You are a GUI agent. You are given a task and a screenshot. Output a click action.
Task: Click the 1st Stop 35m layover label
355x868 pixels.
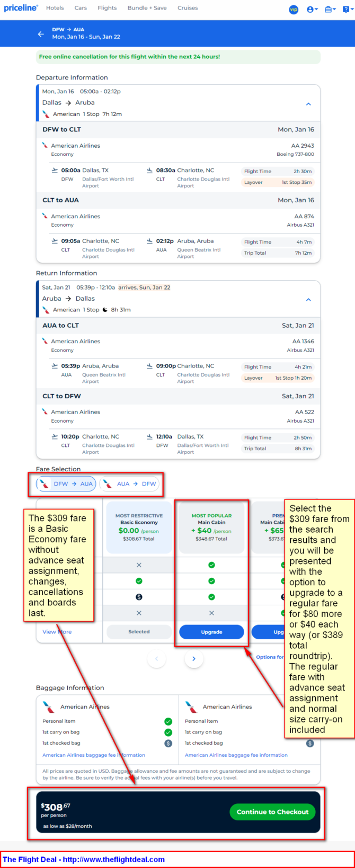point(297,182)
